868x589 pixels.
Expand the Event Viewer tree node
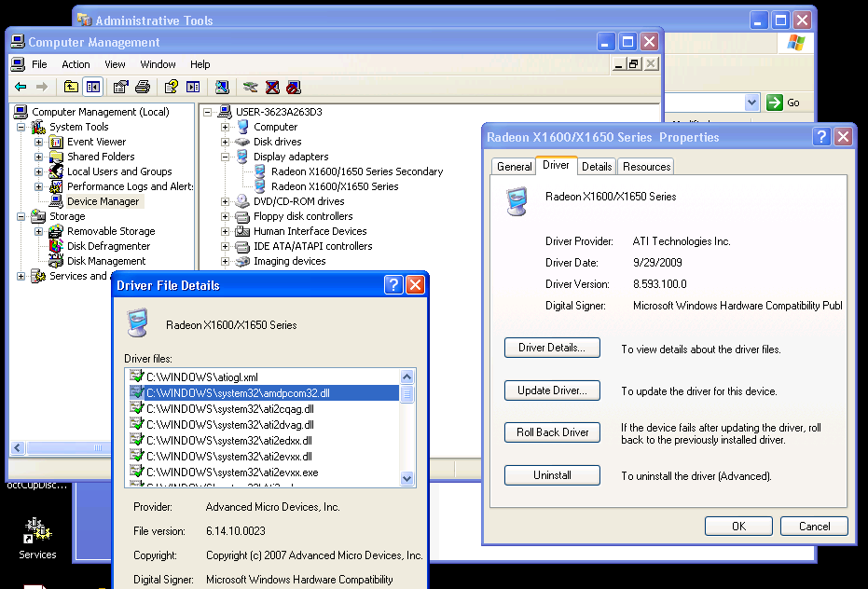pos(38,142)
